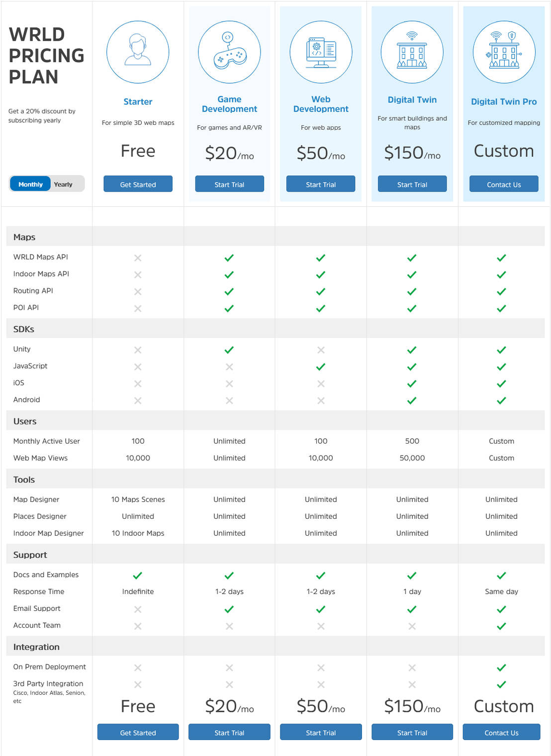Click the Maps section header

(24, 237)
